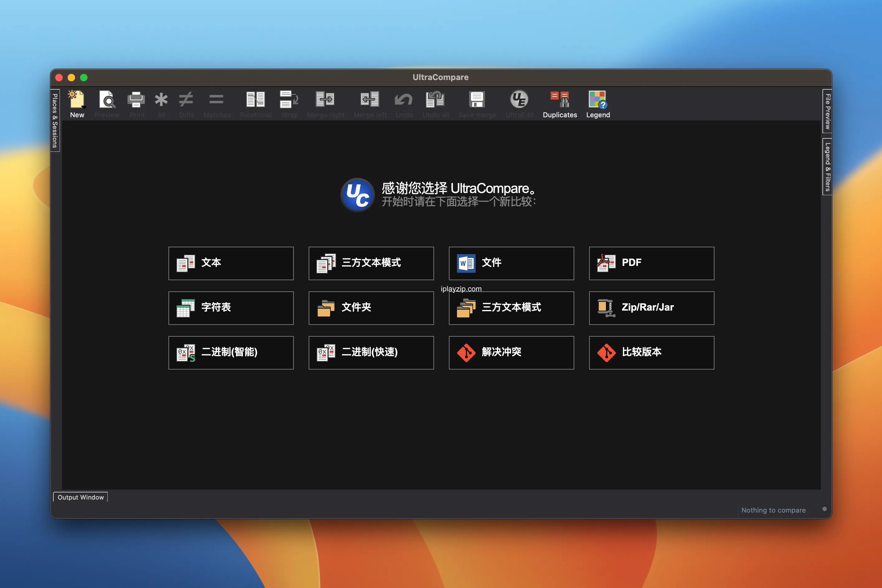
Task: Start a 文件夹 folder compare
Action: 371,308
